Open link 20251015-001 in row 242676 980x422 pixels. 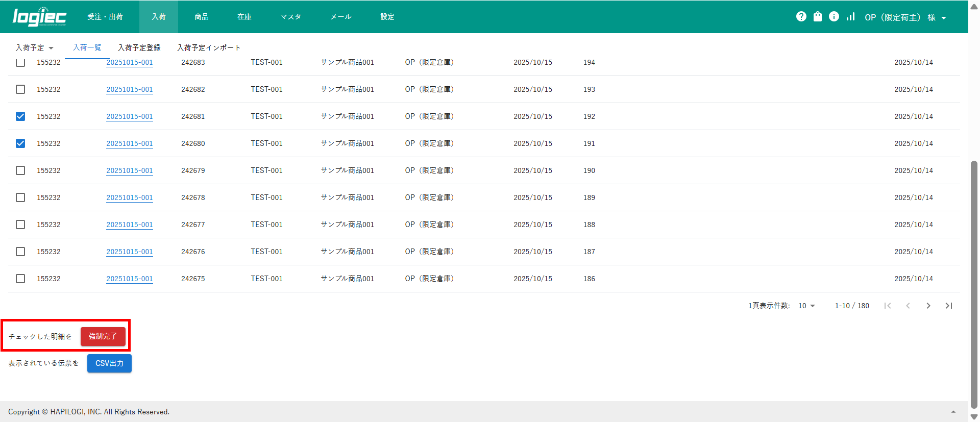(130, 252)
